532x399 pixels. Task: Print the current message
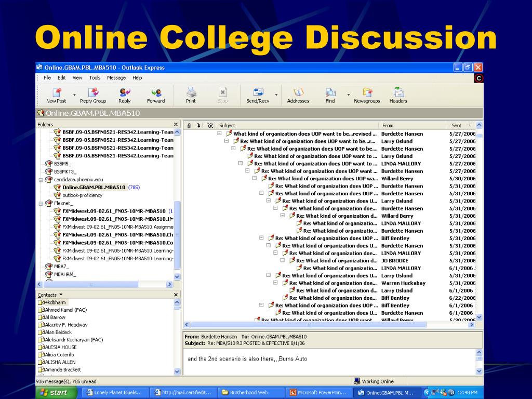(x=191, y=96)
